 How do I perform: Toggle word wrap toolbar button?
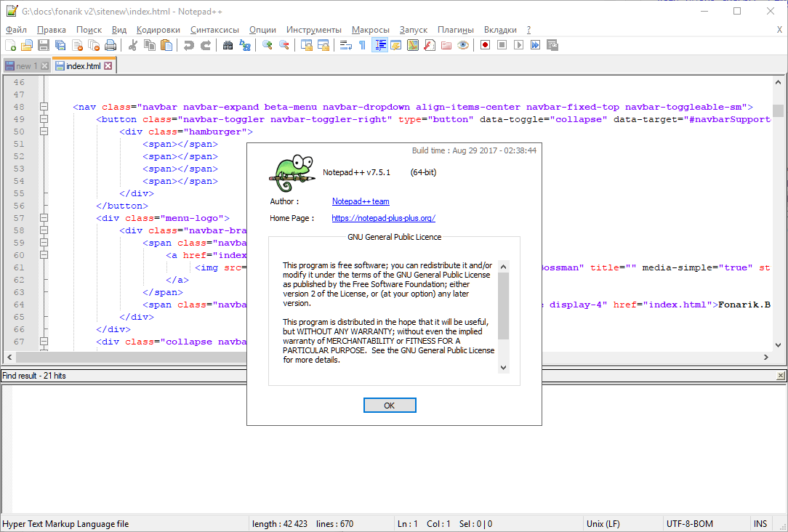[346, 45]
